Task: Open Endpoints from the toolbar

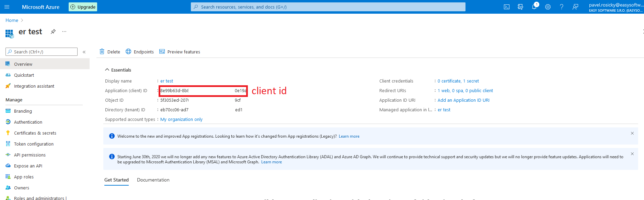Action: pyautogui.click(x=140, y=52)
